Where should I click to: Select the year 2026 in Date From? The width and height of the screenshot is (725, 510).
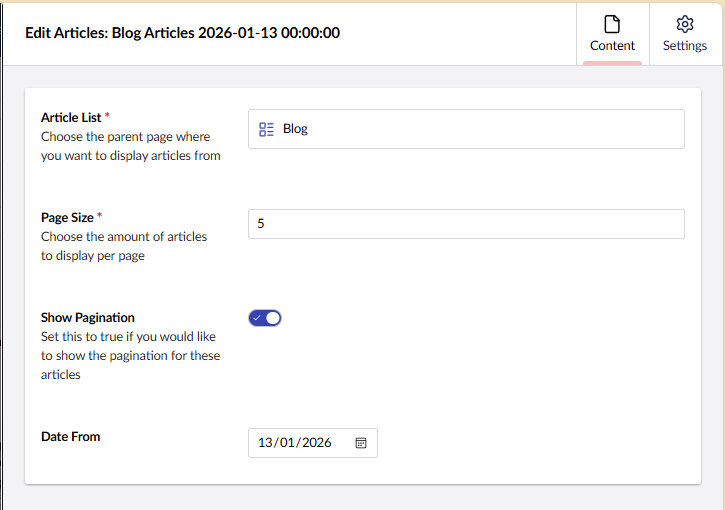(x=316, y=443)
